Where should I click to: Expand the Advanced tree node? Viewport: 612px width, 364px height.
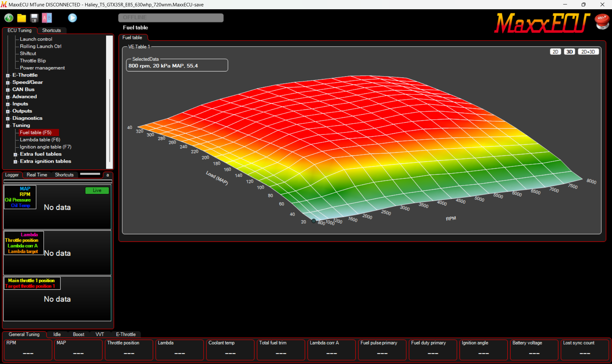pos(8,97)
